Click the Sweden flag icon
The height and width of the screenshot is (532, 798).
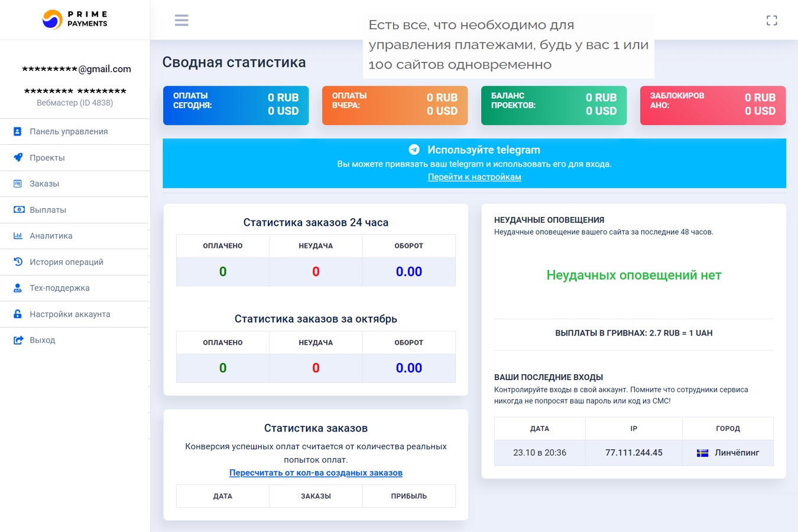702,453
